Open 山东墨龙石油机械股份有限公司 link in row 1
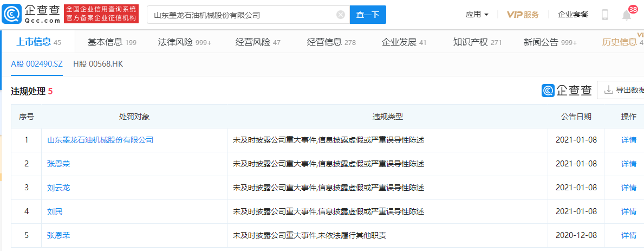The width and height of the screenshot is (644, 251). (100, 140)
